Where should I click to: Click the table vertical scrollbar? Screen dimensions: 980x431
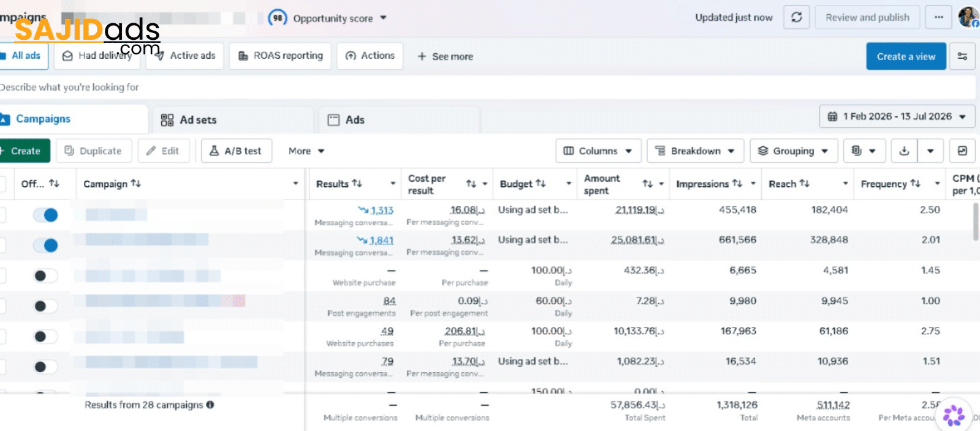point(976,222)
